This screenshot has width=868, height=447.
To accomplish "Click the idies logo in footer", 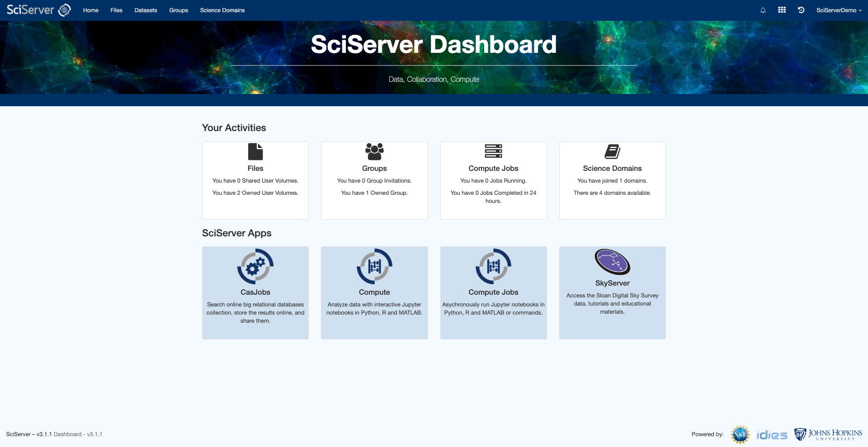I will tap(772, 435).
